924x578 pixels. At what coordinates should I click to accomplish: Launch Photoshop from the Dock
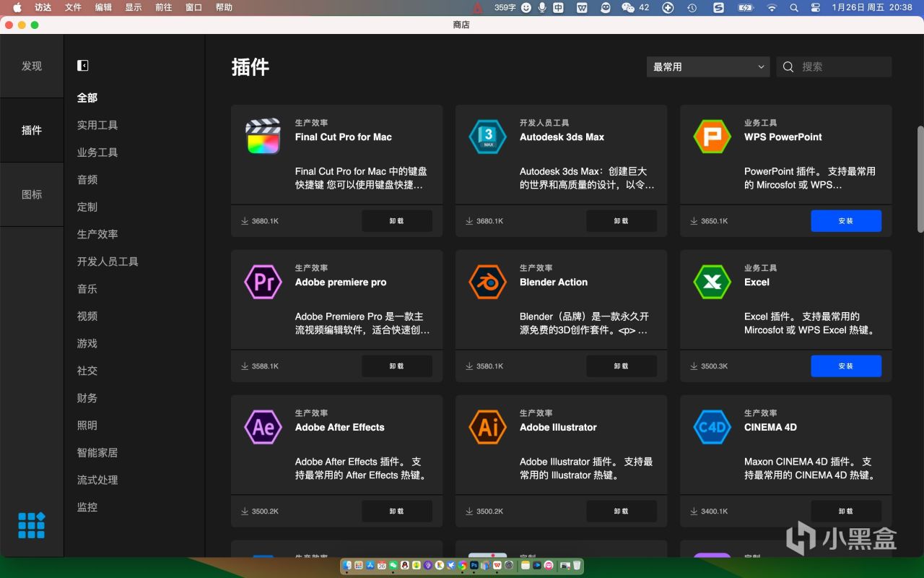click(474, 565)
